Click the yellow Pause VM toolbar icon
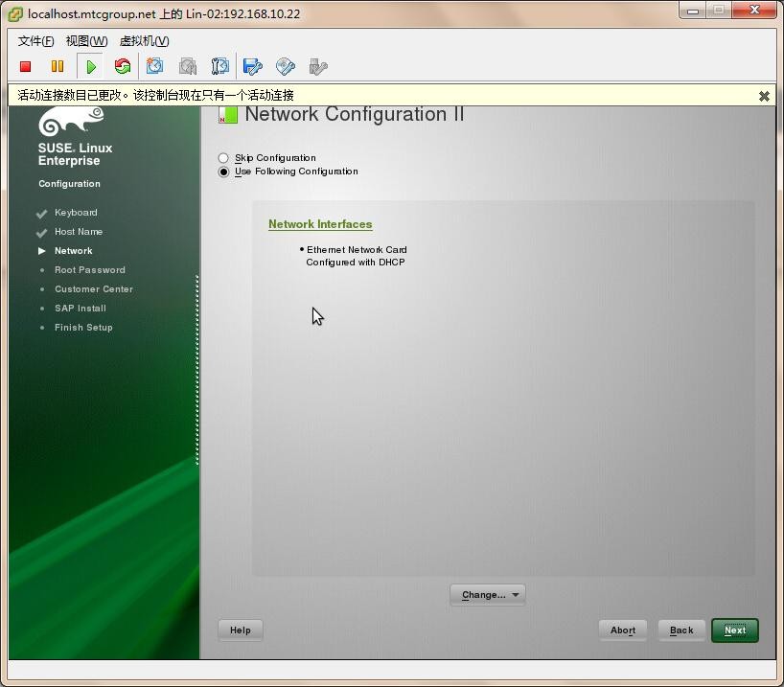The image size is (784, 687). tap(58, 66)
